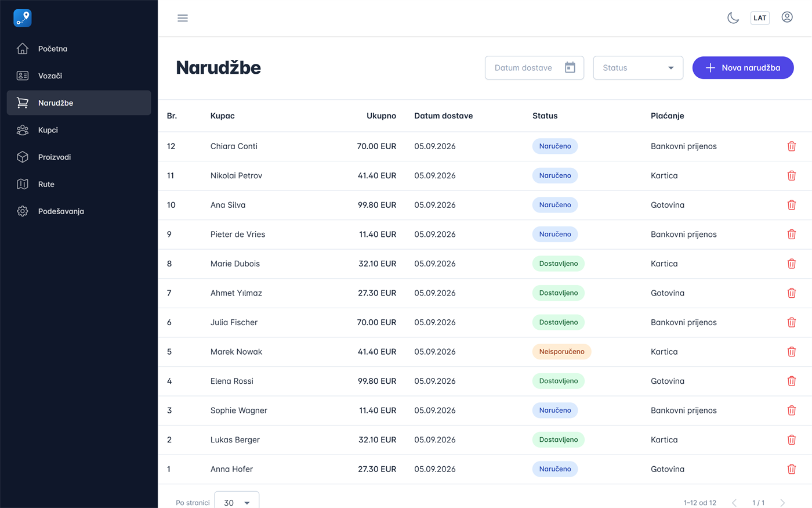Click the Sophie Wagner Naručeno badge

coord(555,410)
